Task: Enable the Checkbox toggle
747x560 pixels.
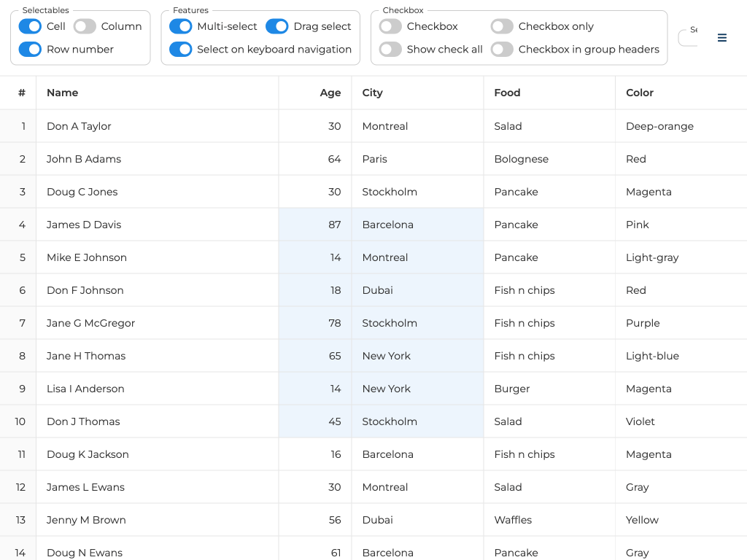Action: [390, 26]
